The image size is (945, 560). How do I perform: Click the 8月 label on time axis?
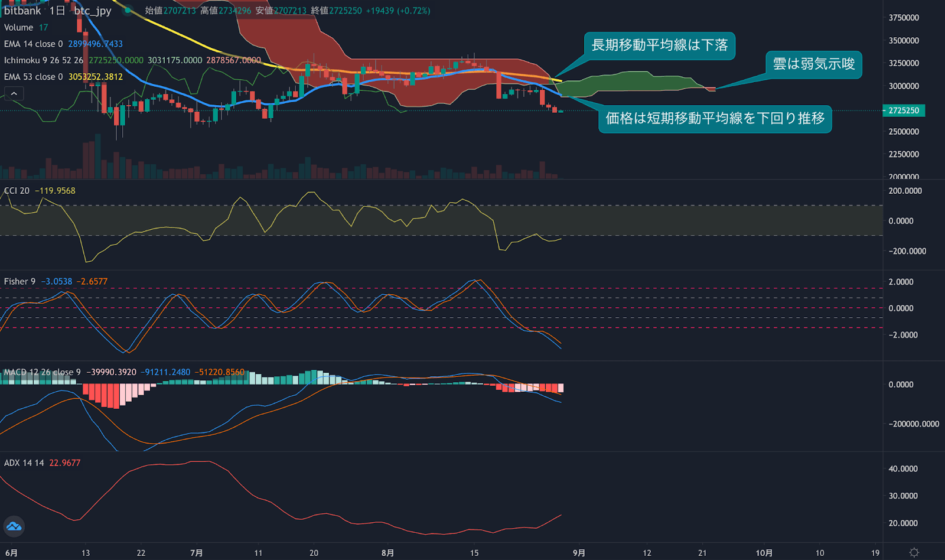coord(387,553)
